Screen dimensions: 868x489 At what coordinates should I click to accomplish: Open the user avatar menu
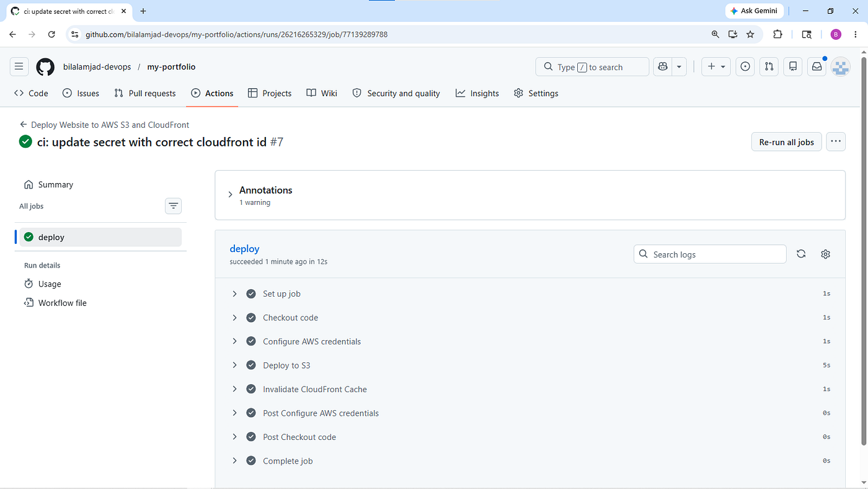(840, 67)
